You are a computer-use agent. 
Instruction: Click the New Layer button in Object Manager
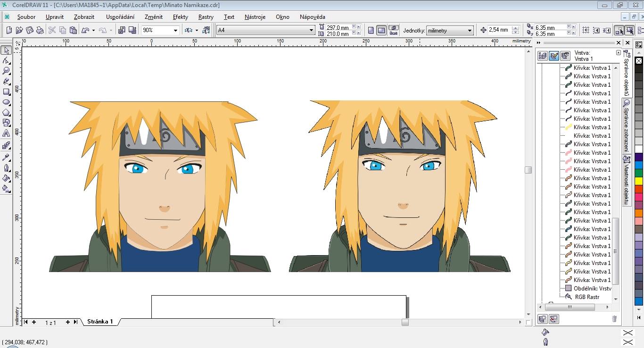tap(543, 319)
